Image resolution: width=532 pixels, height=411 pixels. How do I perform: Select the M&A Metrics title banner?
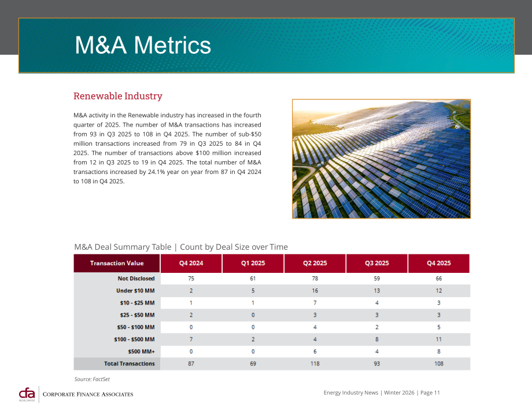(267, 46)
